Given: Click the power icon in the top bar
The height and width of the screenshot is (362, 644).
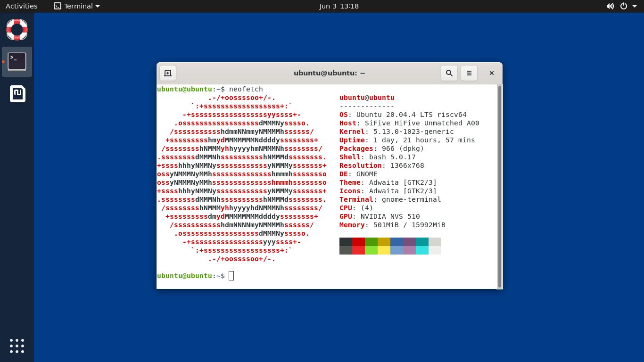Looking at the screenshot, I should click(x=623, y=6).
